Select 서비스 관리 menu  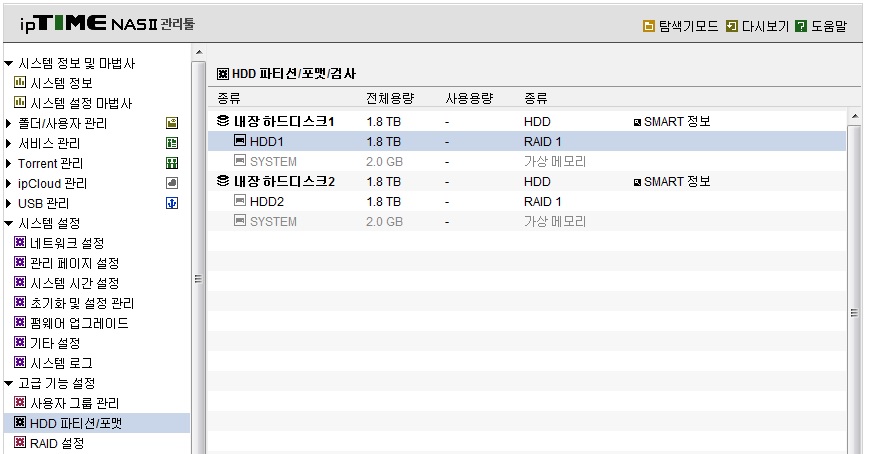click(x=49, y=143)
